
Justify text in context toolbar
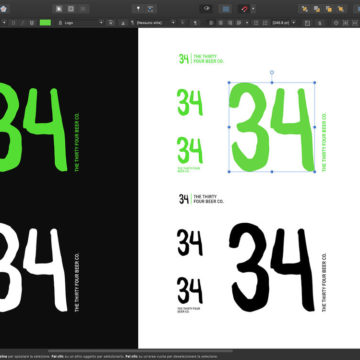click(239, 23)
